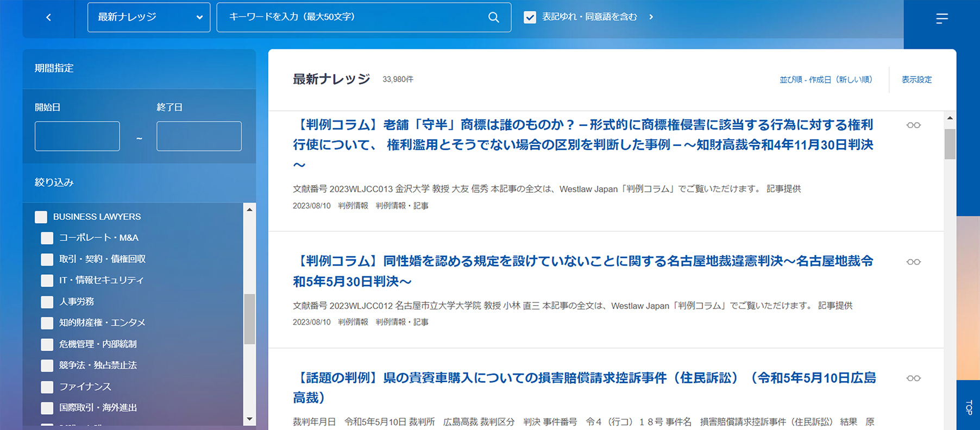Open article 老舗「守半」商標は誰のものか
Screen dimensions: 980x430
583,145
